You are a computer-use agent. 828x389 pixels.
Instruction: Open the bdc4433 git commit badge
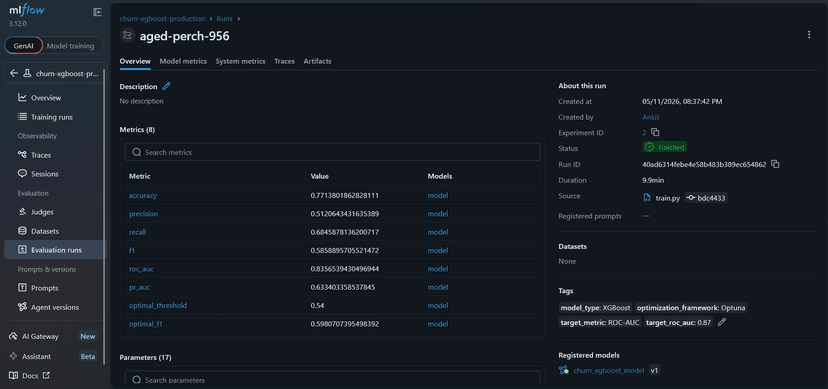[707, 198]
